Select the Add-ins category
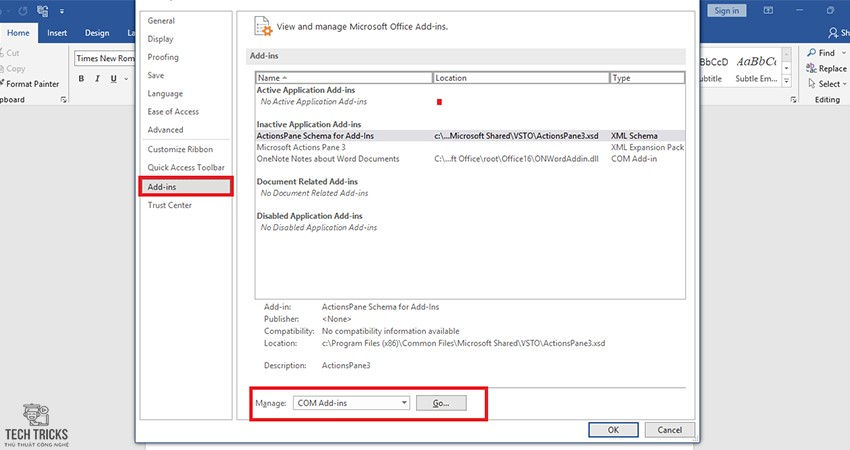Viewport: 850px width, 450px height. click(186, 187)
